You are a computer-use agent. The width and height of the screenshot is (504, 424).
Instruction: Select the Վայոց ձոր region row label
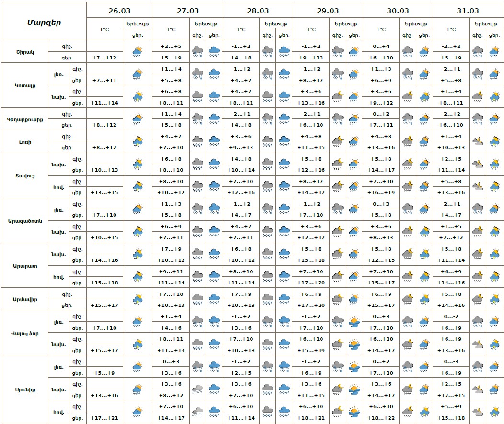pos(23,333)
